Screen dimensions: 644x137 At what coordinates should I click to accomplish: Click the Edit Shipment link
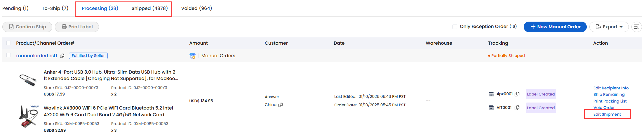607,114
